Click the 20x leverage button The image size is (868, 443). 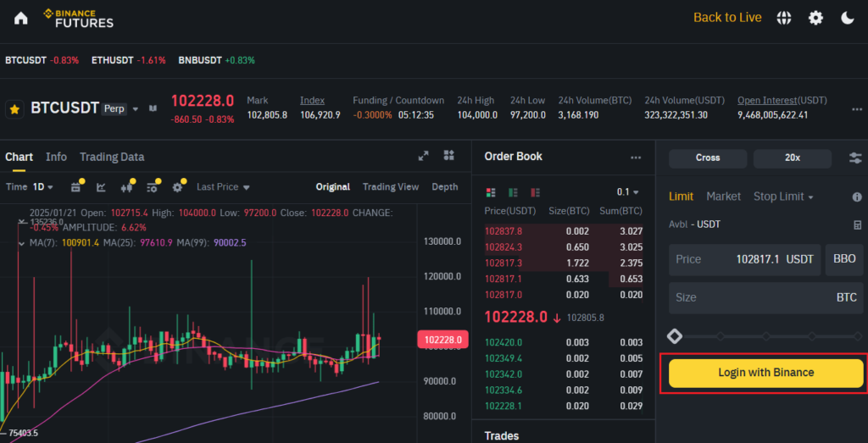793,158
